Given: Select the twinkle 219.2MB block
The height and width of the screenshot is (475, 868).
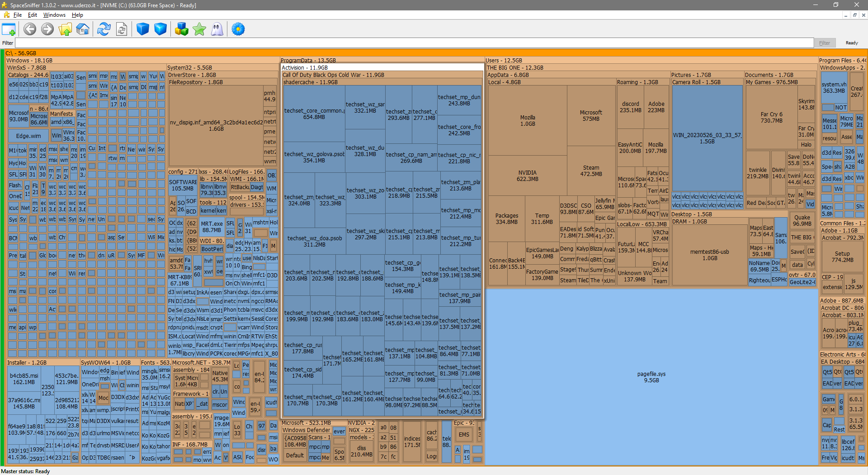Looking at the screenshot, I should pyautogui.click(x=758, y=173).
